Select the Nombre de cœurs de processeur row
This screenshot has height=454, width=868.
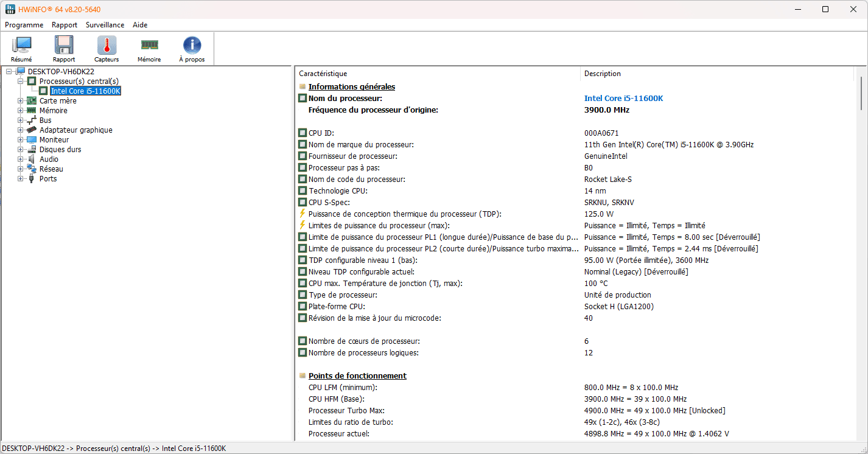[x=576, y=341]
